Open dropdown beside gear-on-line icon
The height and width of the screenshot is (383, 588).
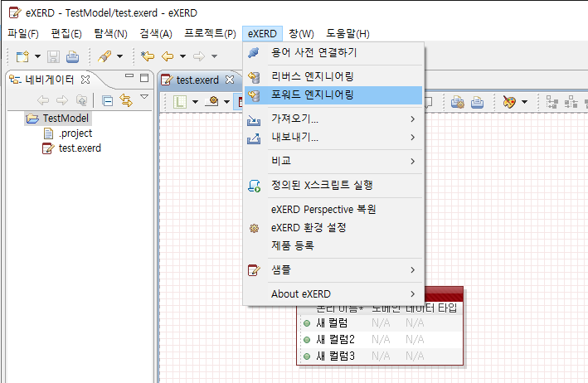tap(226, 102)
